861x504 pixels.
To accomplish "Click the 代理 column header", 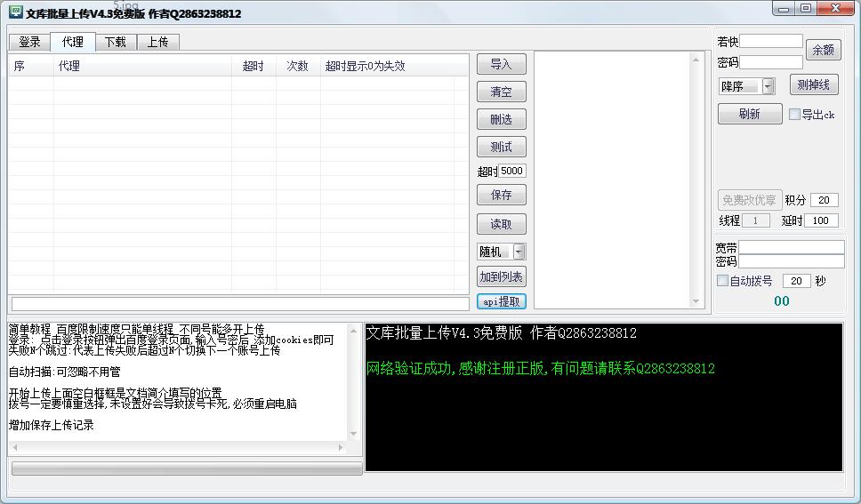I will (x=143, y=66).
